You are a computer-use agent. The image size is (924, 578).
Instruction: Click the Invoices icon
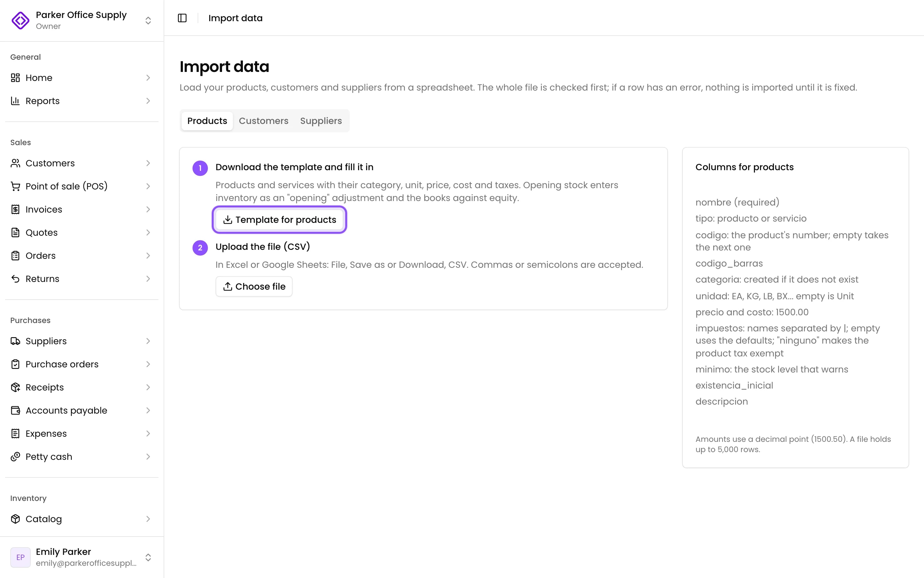[x=15, y=209]
